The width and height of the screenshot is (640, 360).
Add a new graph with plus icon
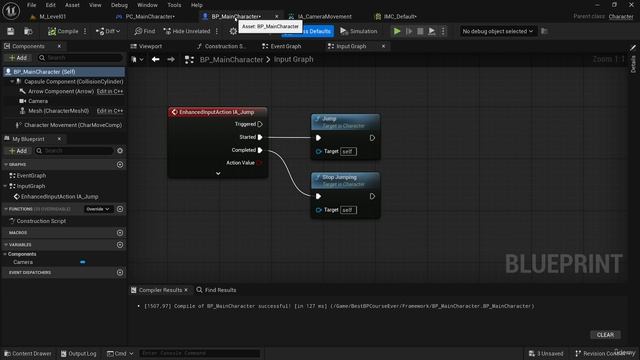pos(120,164)
